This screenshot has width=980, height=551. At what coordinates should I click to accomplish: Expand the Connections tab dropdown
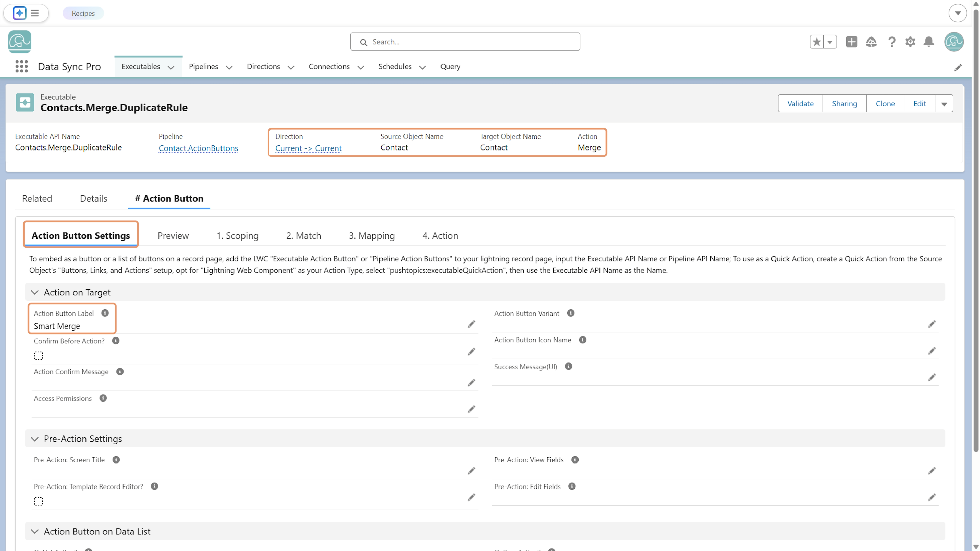click(361, 67)
